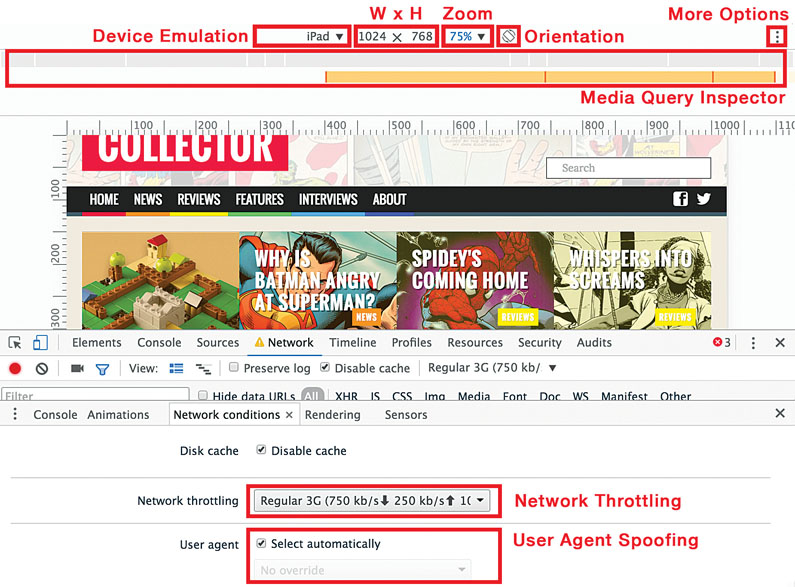Screen dimensions: 795x587
Task: Filter requests by Doc
Action: coord(550,396)
